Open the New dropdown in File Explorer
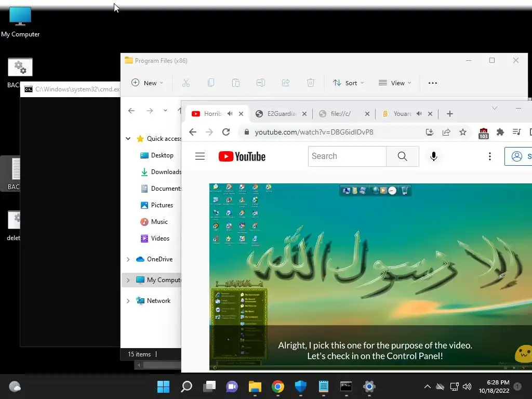 click(147, 83)
